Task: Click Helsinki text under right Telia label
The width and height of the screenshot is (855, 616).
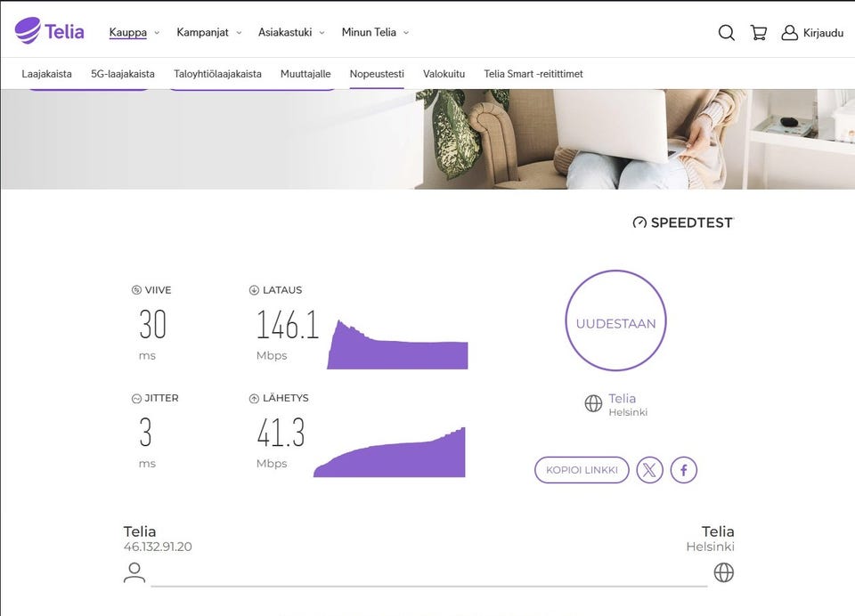Action: (x=710, y=547)
